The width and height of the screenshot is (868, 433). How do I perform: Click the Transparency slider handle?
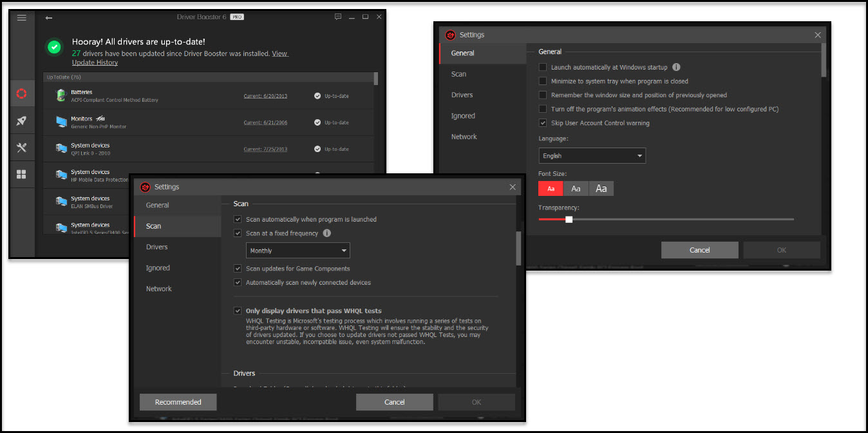pyautogui.click(x=569, y=219)
